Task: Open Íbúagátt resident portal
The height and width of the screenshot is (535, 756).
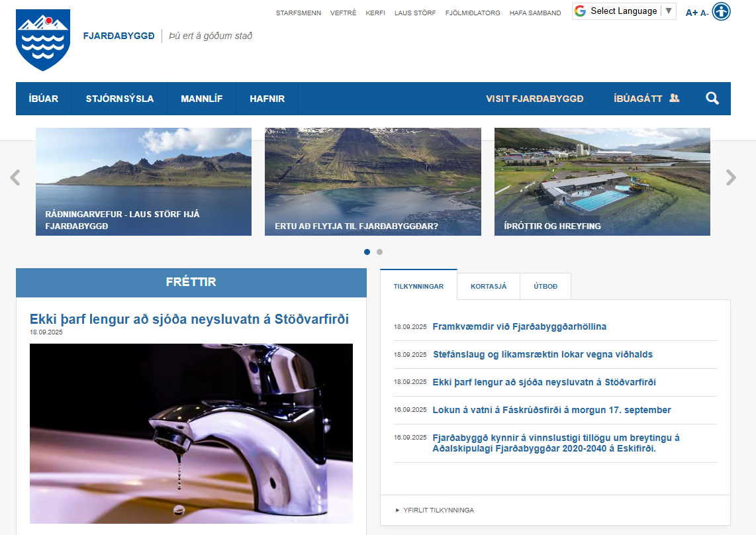Action: 646,99
